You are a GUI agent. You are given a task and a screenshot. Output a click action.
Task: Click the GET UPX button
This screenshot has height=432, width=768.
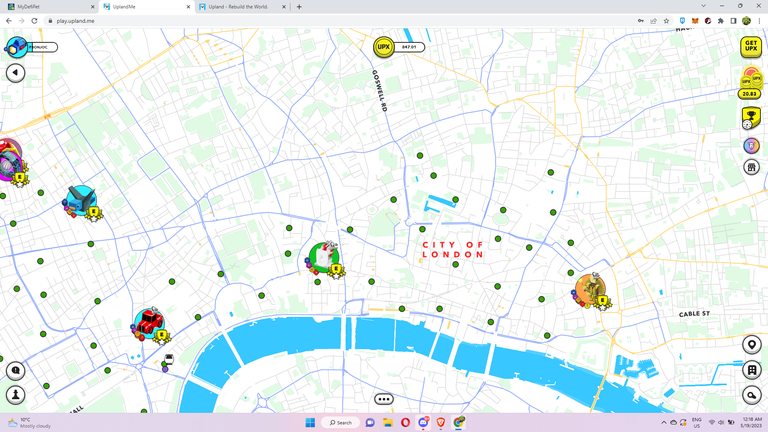[x=750, y=47]
